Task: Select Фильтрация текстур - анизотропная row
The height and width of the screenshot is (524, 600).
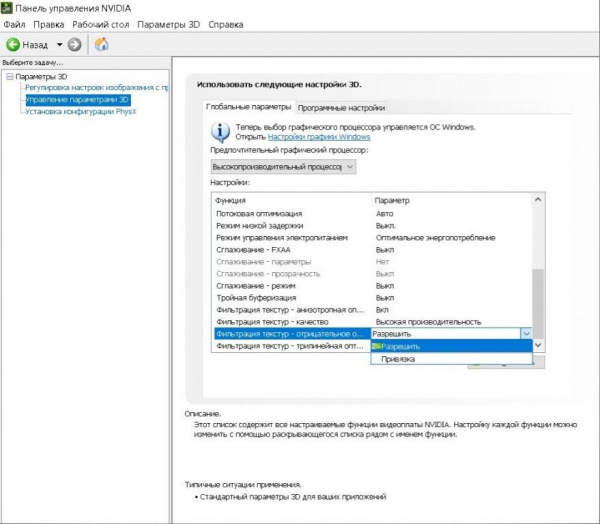Action: point(371,310)
